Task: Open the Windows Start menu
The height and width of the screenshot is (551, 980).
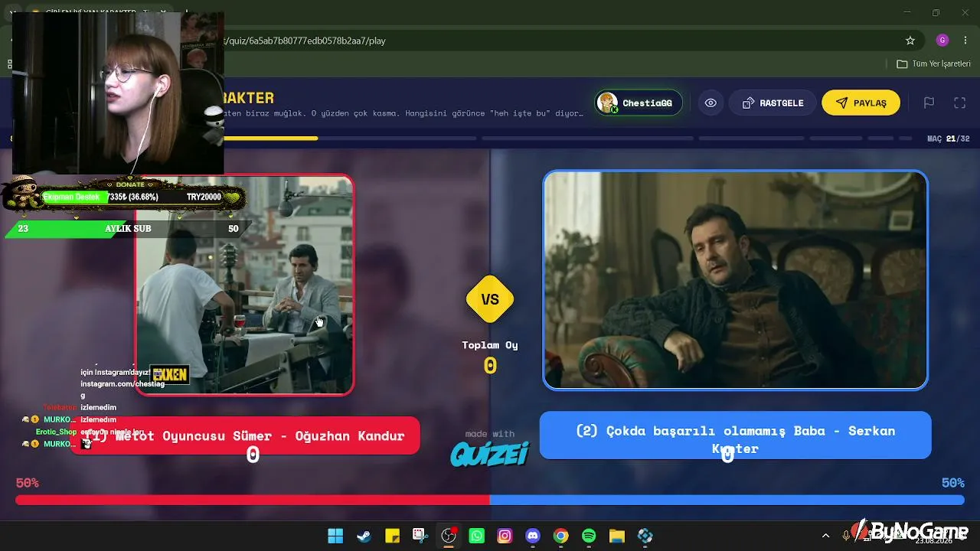Action: 335,536
